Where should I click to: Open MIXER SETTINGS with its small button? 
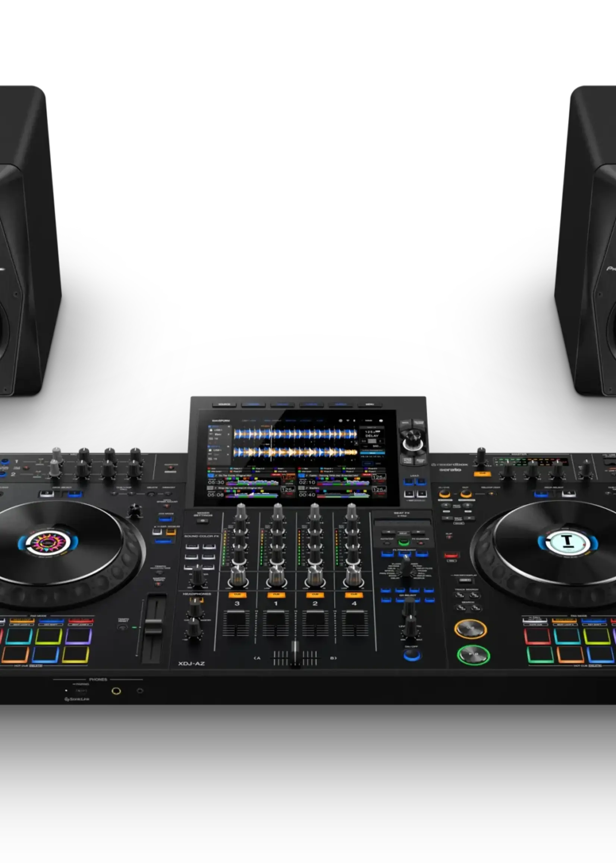[x=202, y=521]
